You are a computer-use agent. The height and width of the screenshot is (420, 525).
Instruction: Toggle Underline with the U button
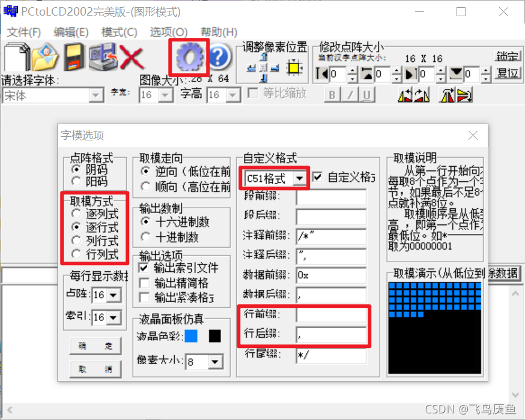tap(367, 95)
